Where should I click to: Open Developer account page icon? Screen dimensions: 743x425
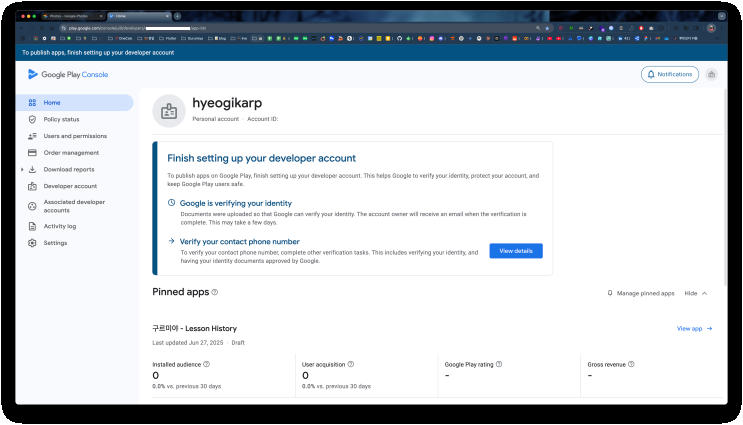click(32, 186)
